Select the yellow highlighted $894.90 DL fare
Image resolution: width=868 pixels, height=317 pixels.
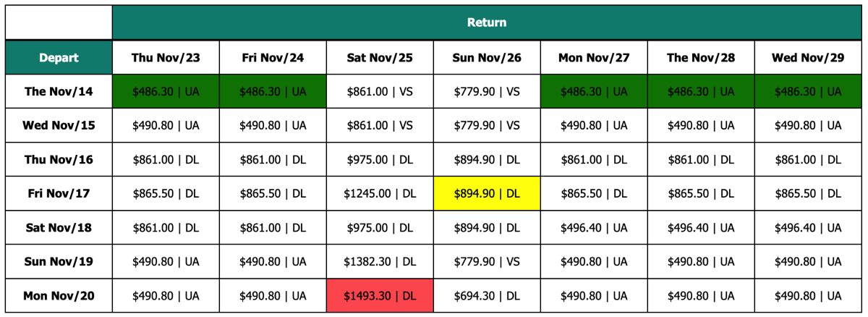(x=487, y=193)
